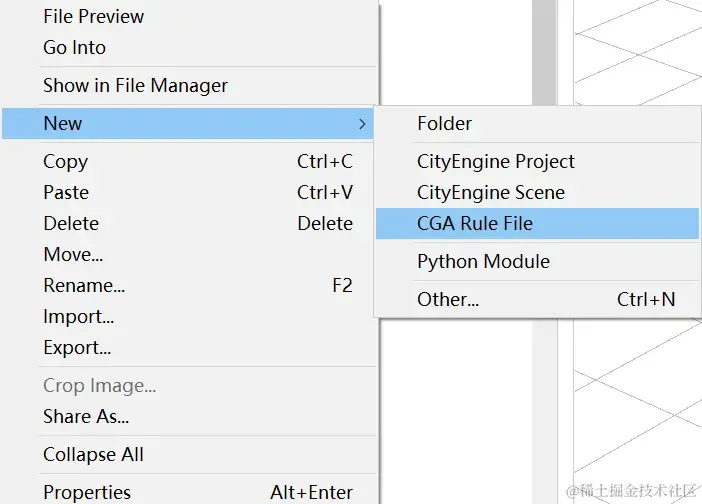
Task: Select Copy from the context menu
Action: coord(65,161)
